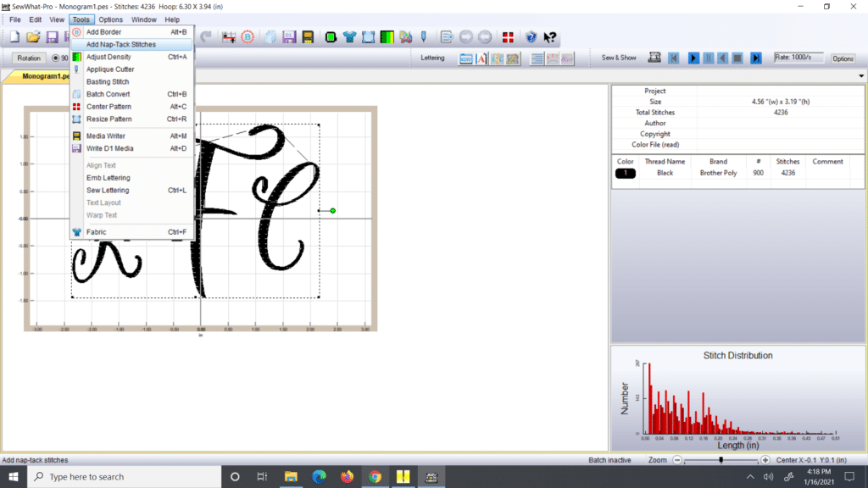Click the Redo arrow icon
The image size is (868, 488).
coord(206,37)
